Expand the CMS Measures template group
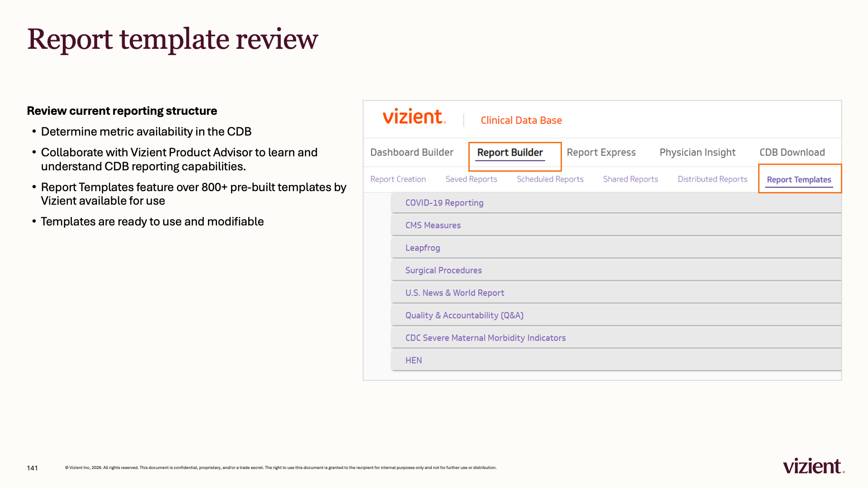Viewport: 868px width, 488px height. pyautogui.click(x=617, y=225)
